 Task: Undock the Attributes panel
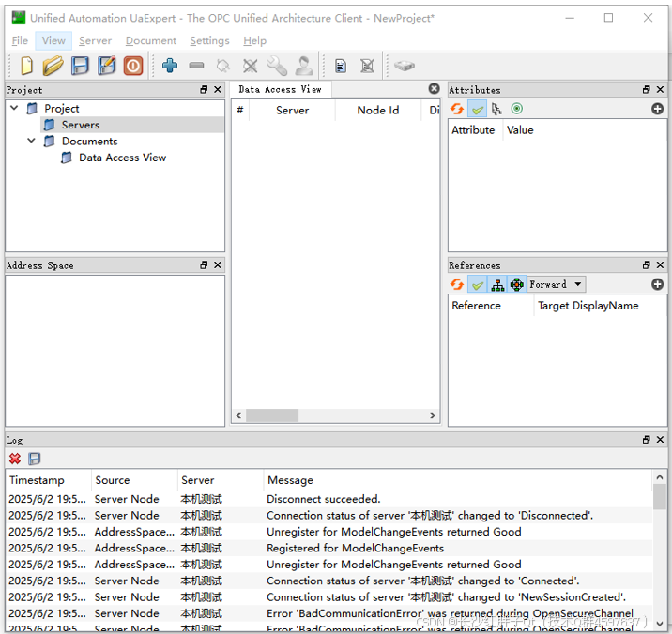point(647,89)
